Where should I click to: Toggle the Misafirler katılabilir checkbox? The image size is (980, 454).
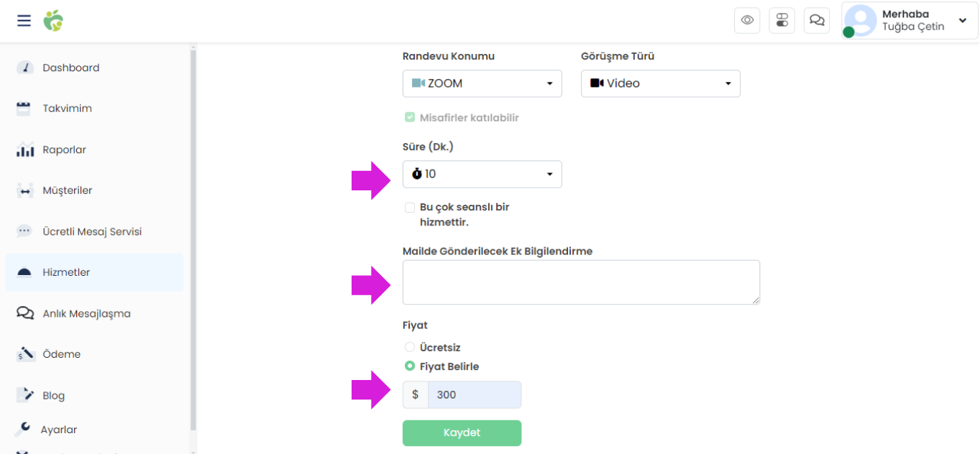click(410, 117)
